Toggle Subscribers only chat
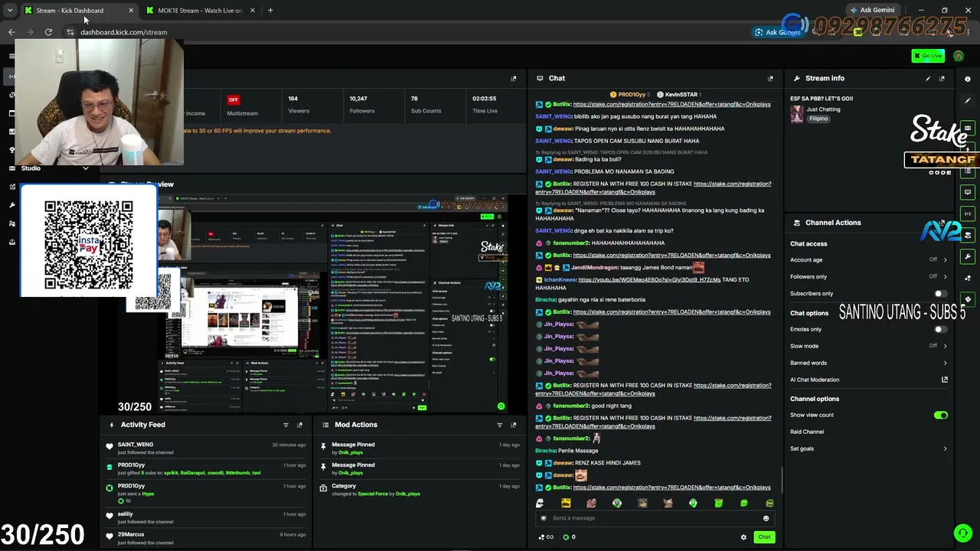The image size is (980, 551). (940, 294)
